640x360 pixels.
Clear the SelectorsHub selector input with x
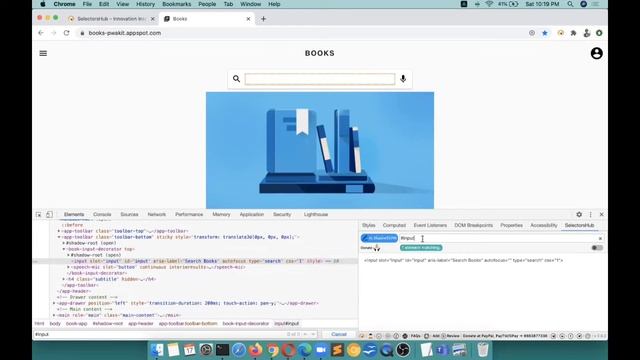pos(600,238)
